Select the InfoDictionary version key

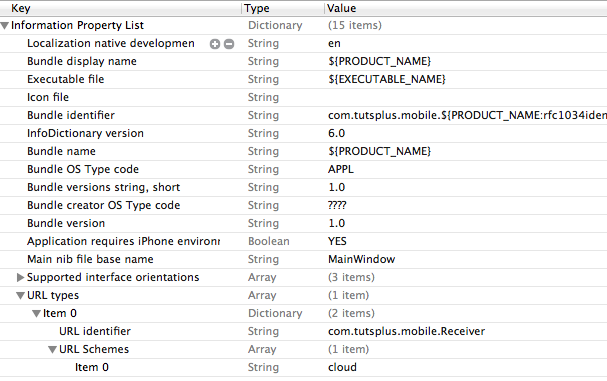point(85,133)
